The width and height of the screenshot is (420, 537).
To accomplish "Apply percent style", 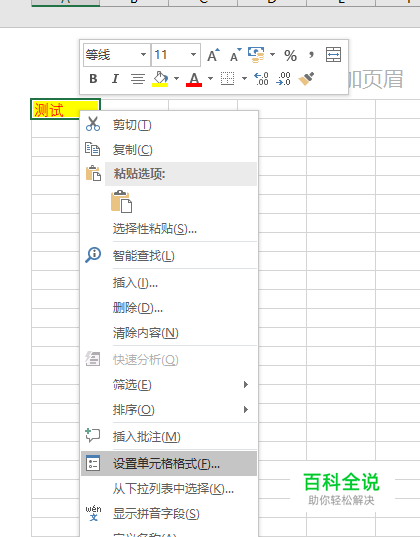I will [x=290, y=55].
